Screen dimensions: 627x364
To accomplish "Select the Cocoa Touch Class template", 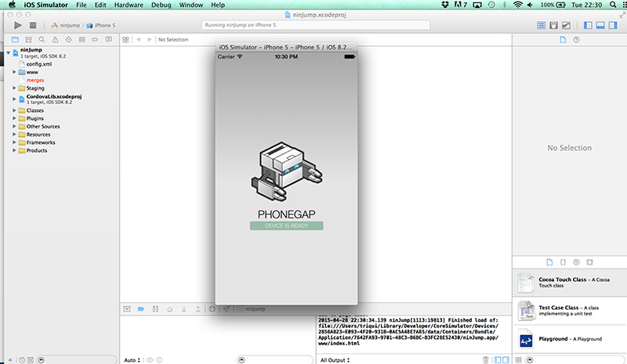I will pos(570,283).
